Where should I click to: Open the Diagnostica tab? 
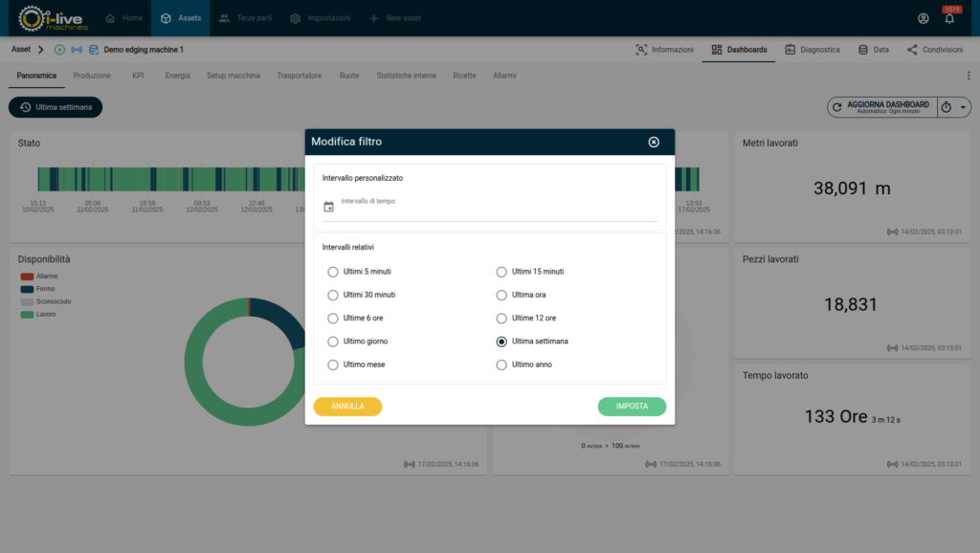[x=812, y=50]
